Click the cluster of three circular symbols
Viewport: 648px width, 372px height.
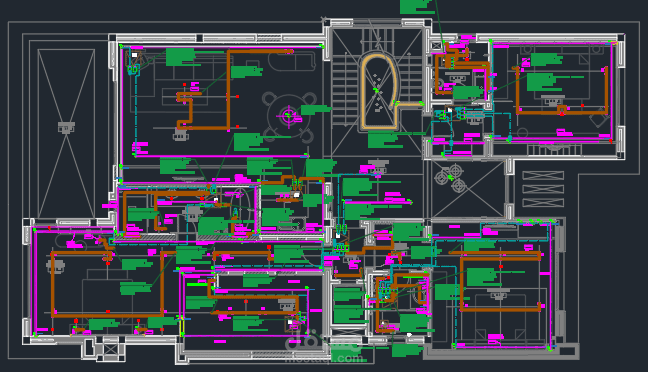click(451, 179)
